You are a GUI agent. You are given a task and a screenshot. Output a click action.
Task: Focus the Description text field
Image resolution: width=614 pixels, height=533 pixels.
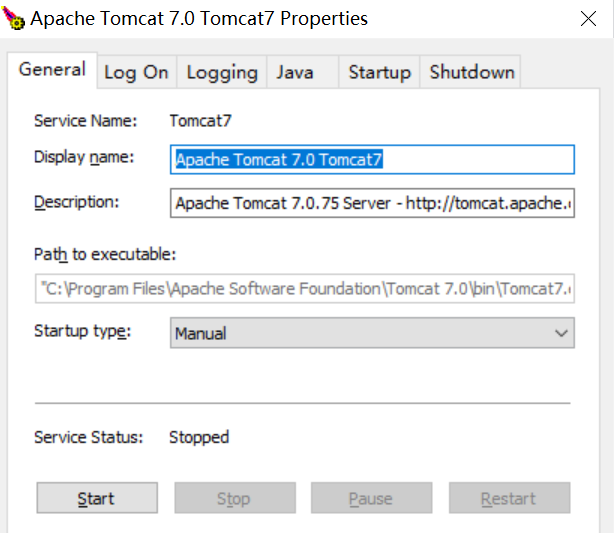(x=372, y=203)
